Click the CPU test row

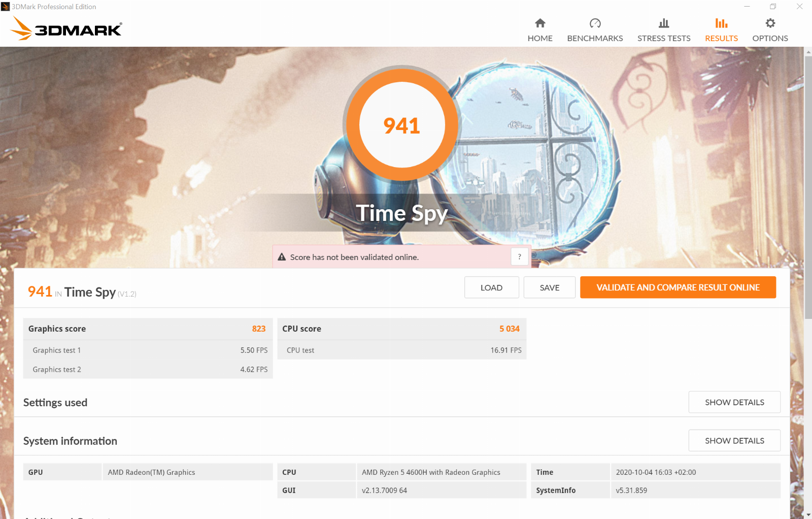(402, 350)
